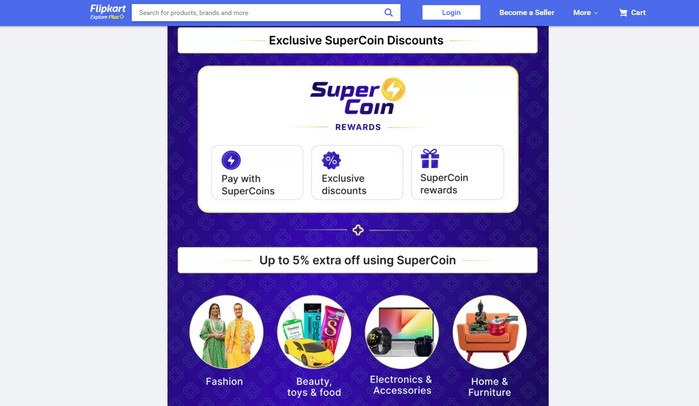Click the lightning bolt Pay with SuperCoins icon

231,160
